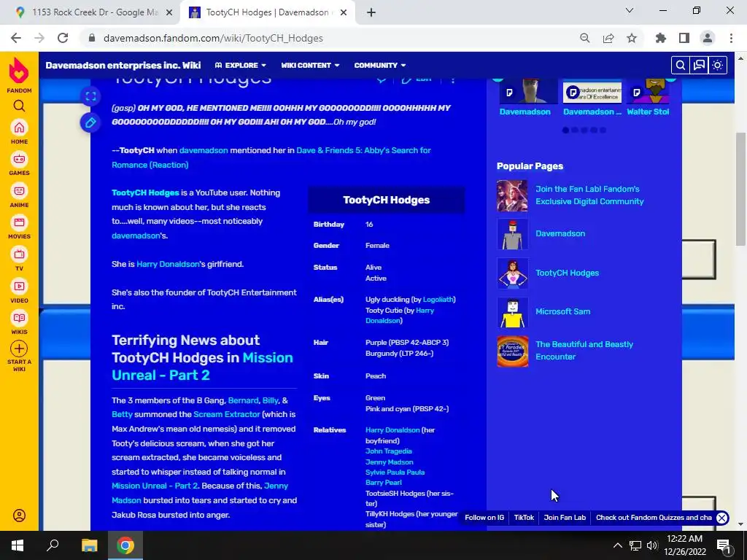Bookmark this page with the star

(632, 38)
